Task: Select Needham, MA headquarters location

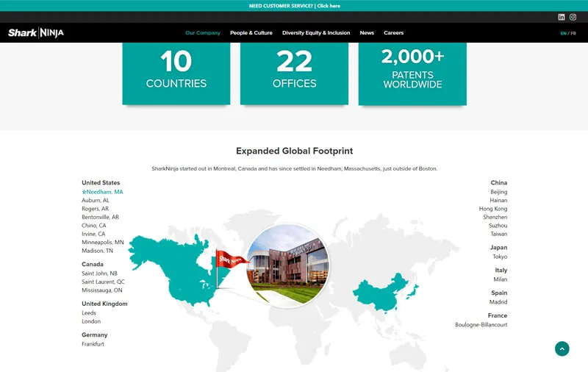Action: [x=103, y=192]
